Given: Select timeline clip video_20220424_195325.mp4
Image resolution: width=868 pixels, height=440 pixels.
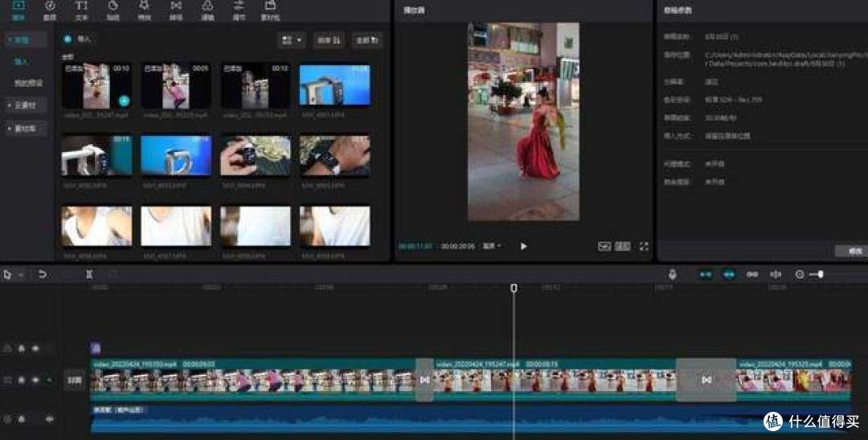Looking at the screenshot, I should [x=793, y=380].
